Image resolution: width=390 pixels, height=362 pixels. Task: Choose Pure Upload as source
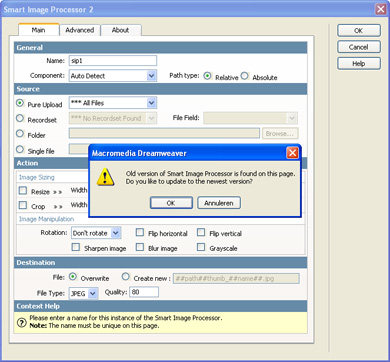(20, 103)
